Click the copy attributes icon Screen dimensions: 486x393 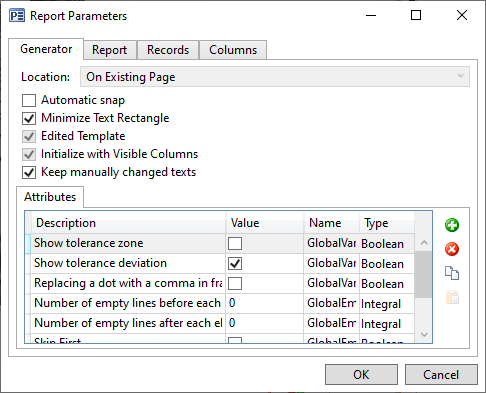[x=452, y=273]
